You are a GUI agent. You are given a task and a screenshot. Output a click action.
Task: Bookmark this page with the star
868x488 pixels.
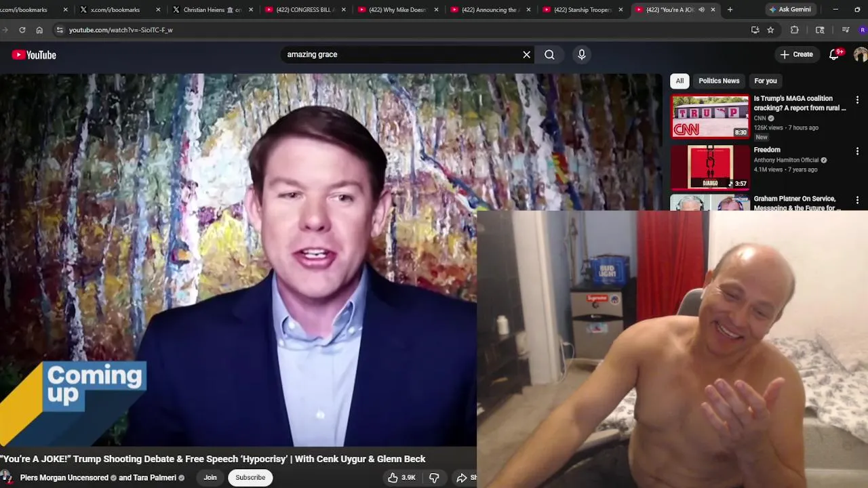pos(770,30)
